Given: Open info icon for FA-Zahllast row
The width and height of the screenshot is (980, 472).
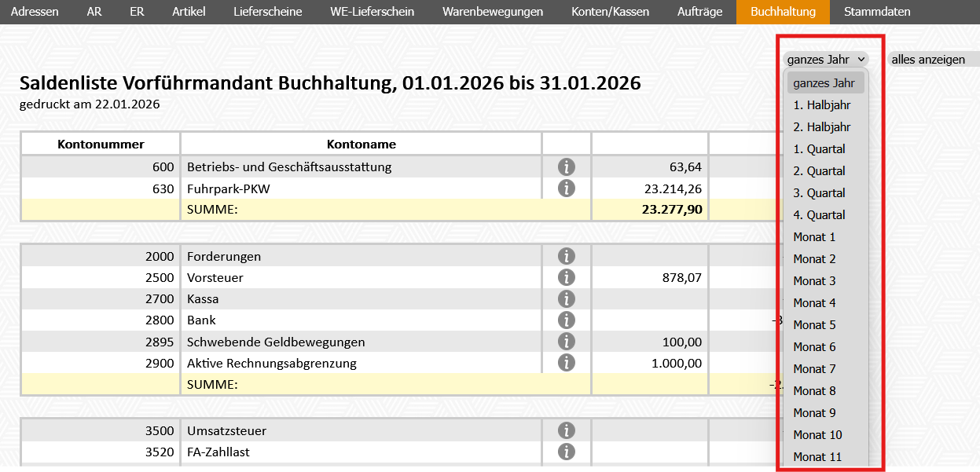Looking at the screenshot, I should (x=566, y=452).
